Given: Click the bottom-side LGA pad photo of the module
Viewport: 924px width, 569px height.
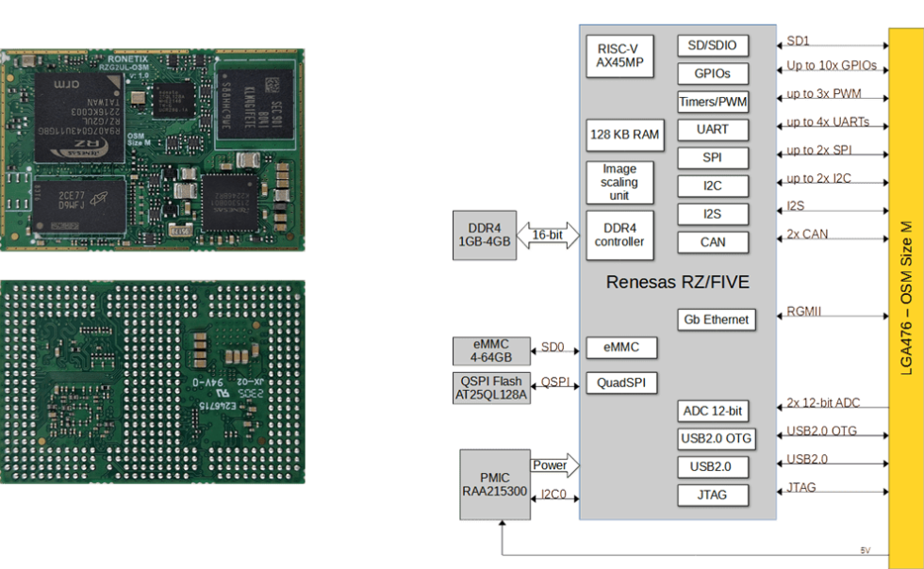Looking at the screenshot, I should tap(153, 382).
